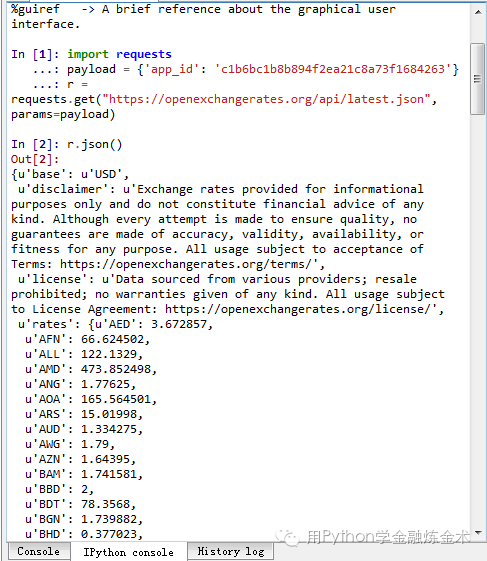This screenshot has width=487, height=561.
Task: Click the 'params=payload)' line
Action: pos(63,114)
